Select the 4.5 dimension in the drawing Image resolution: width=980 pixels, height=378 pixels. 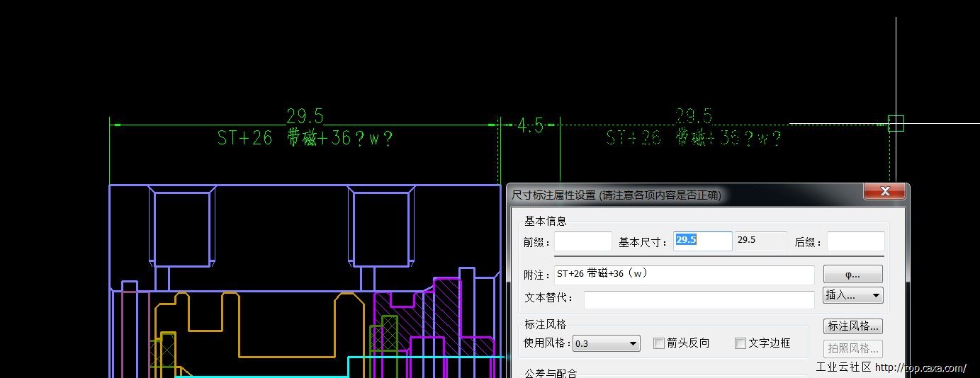(x=529, y=126)
